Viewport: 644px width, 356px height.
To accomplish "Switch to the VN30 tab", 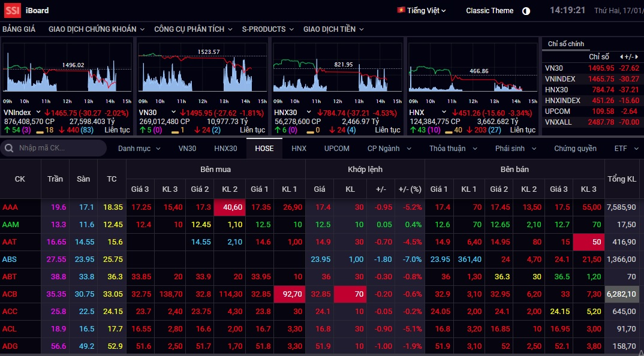I will point(187,148).
